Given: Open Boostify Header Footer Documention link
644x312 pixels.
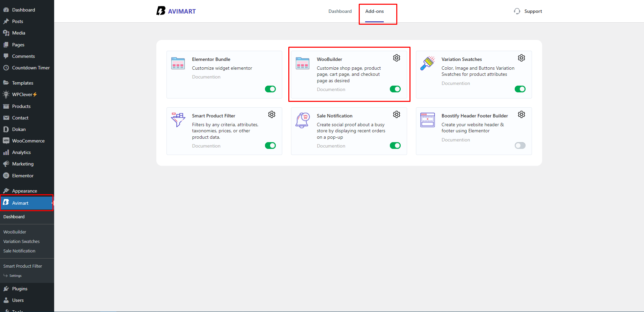Looking at the screenshot, I should point(456,140).
